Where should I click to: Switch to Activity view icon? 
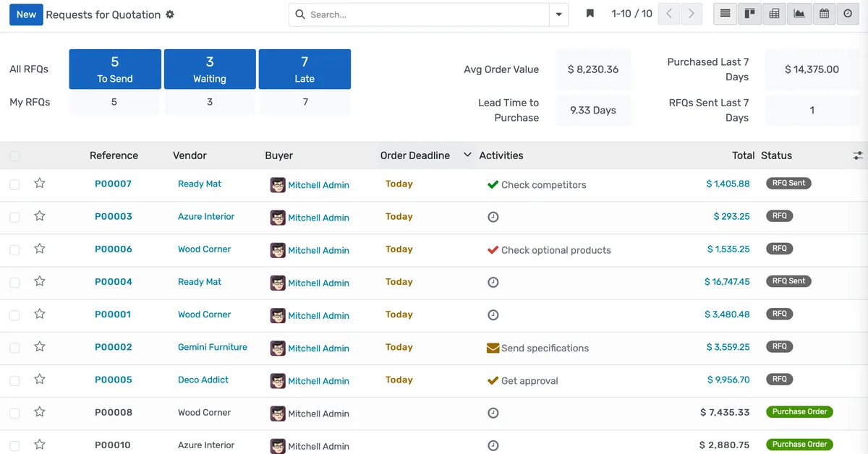pos(848,14)
